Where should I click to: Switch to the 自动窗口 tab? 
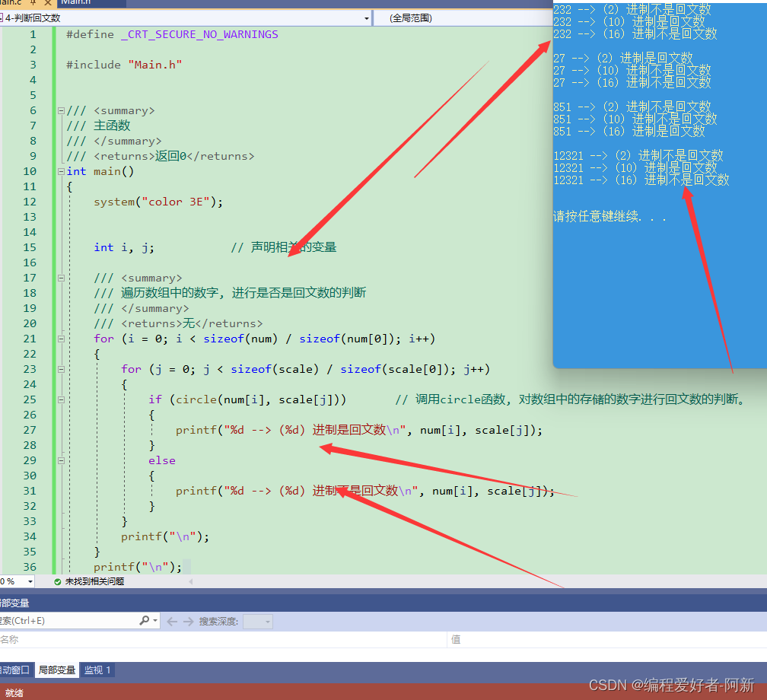point(16,670)
